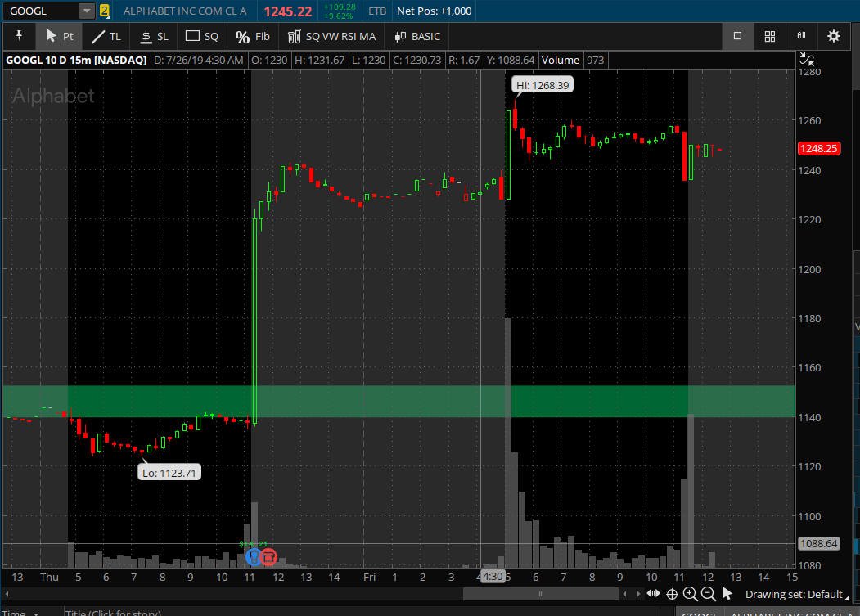Open the yellow link color selector 2
The width and height of the screenshot is (860, 616).
pos(104,11)
